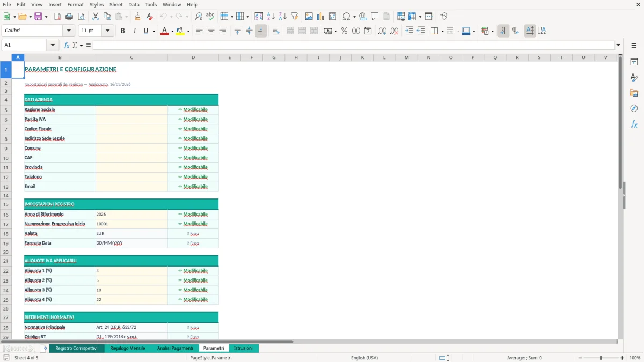Image resolution: width=644 pixels, height=362 pixels.
Task: Run the Spelling check icon
Action: [210, 17]
